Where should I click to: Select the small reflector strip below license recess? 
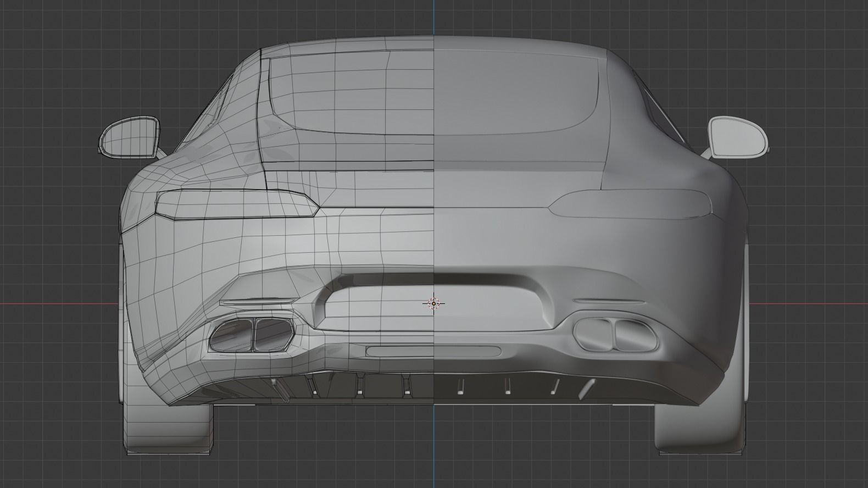[x=433, y=351]
